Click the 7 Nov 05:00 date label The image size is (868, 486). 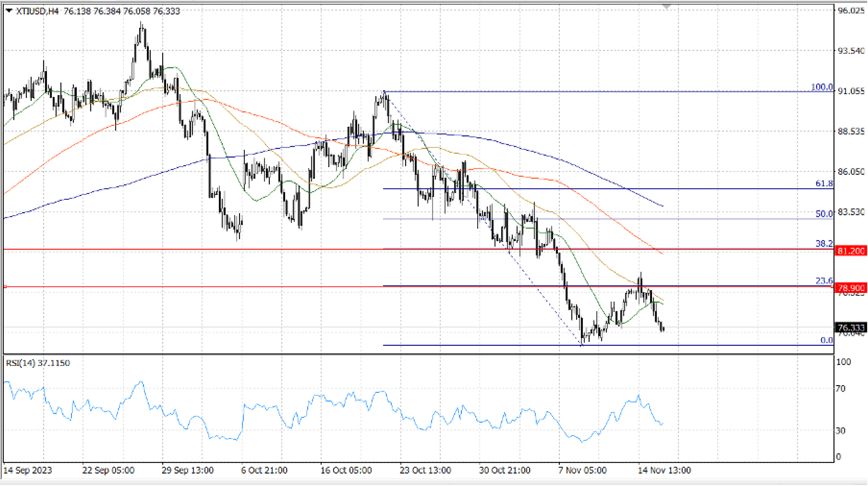[582, 470]
